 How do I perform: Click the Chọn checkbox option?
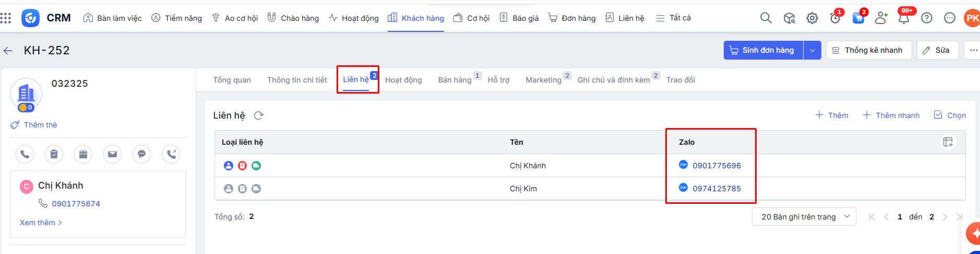[950, 116]
